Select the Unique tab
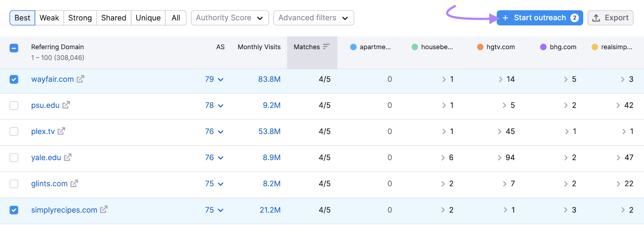Image resolution: width=644 pixels, height=225 pixels. click(148, 18)
